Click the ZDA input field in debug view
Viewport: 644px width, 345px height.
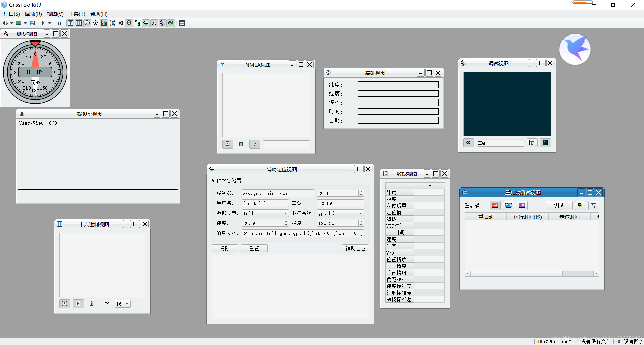click(x=500, y=143)
